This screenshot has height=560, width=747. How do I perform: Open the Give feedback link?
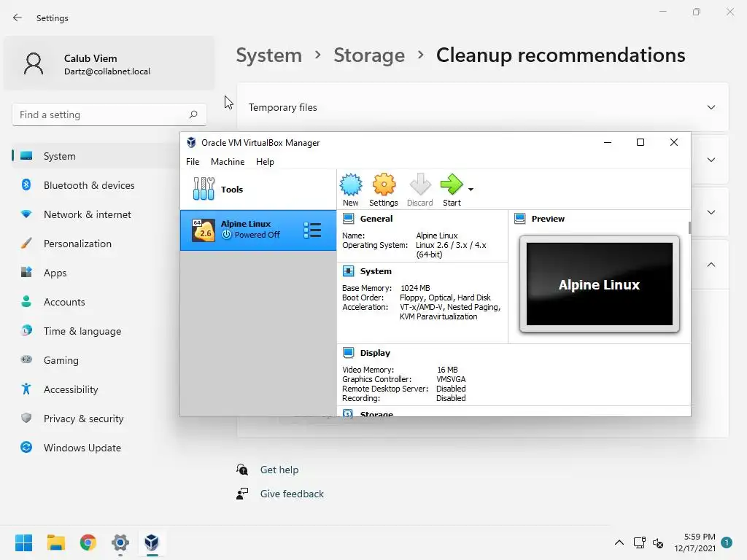tap(292, 494)
